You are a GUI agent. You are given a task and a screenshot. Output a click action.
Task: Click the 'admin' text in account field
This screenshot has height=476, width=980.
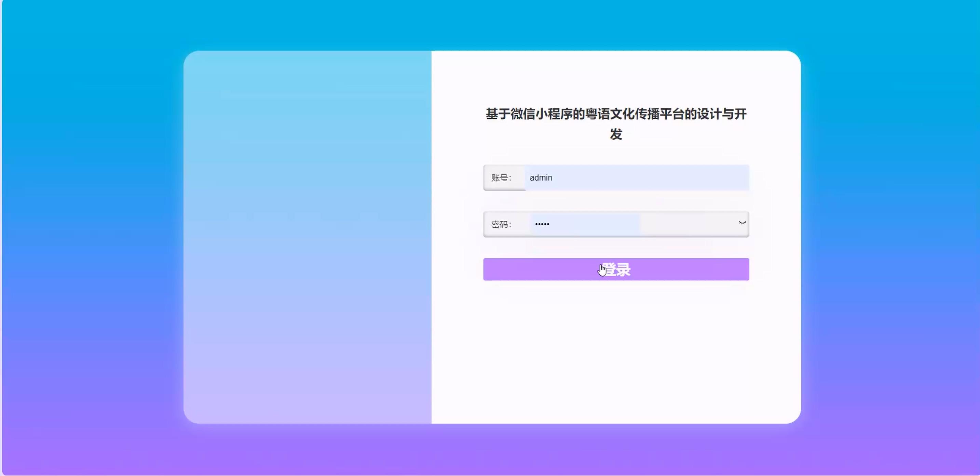coord(541,178)
